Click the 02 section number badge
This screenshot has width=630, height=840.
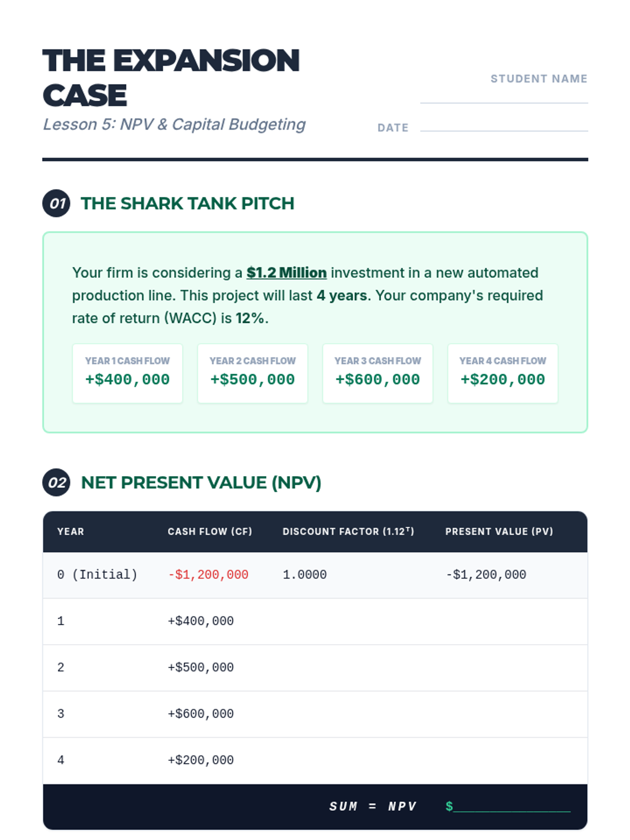pos(56,482)
